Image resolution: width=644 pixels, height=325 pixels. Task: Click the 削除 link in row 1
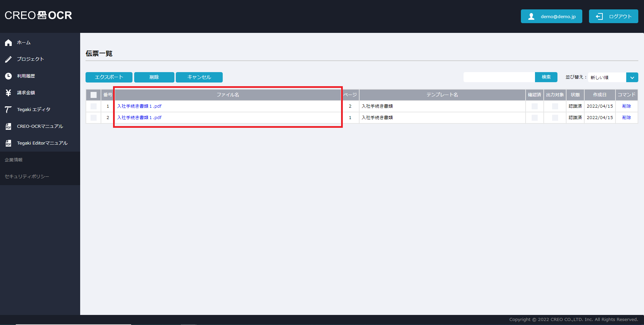626,106
